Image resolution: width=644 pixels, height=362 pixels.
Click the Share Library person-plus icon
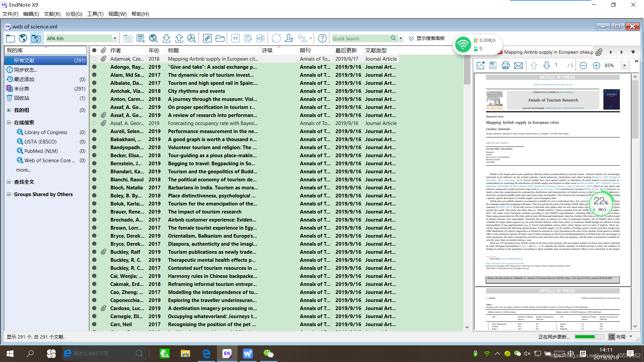point(289,39)
